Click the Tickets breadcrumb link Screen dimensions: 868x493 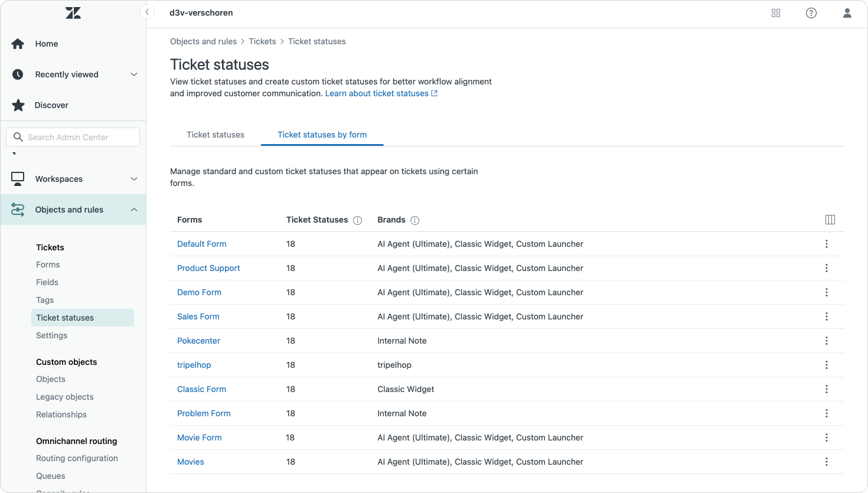262,41
